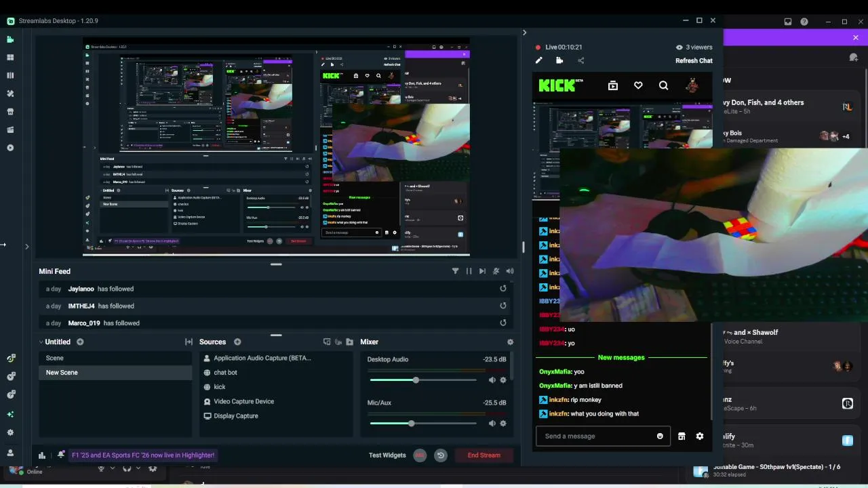Share the stream with share icon

point(580,60)
